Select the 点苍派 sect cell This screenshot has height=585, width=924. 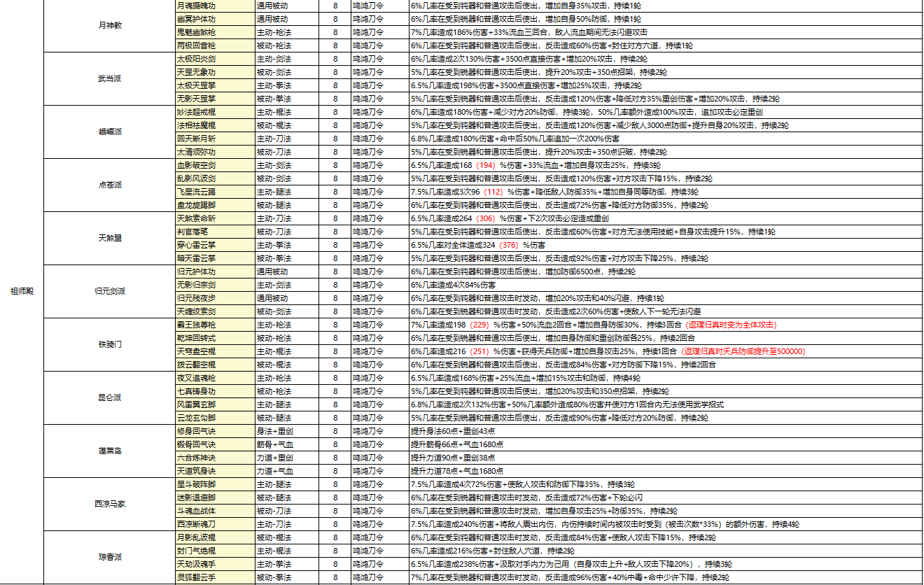click(x=110, y=185)
